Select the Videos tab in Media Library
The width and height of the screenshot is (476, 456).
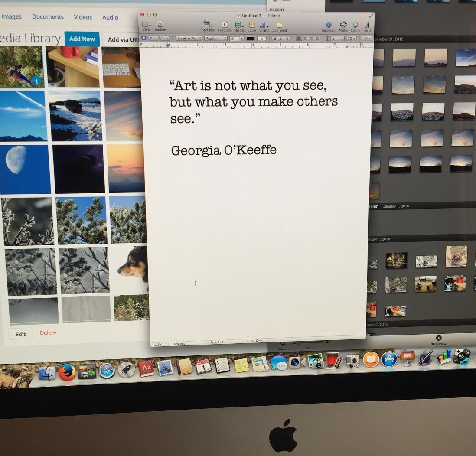tap(83, 17)
